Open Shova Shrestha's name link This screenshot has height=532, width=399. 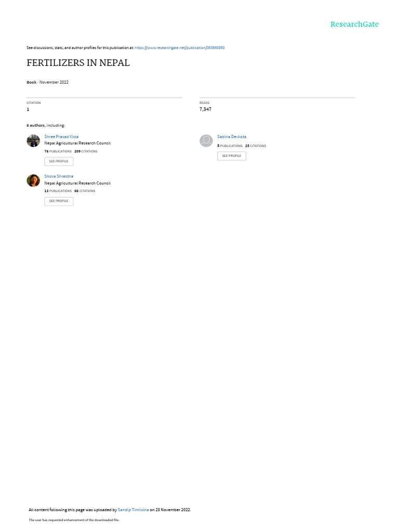[x=59, y=177]
